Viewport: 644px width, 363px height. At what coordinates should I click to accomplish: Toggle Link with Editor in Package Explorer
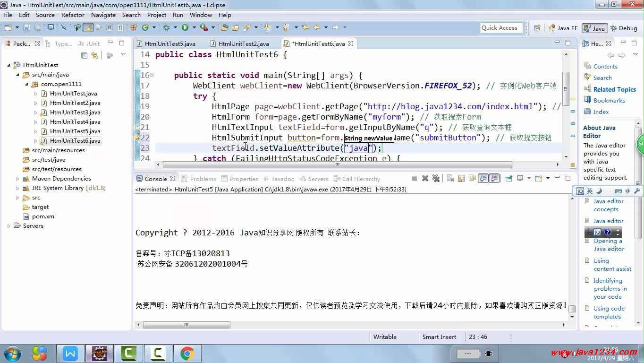pyautogui.click(x=95, y=55)
